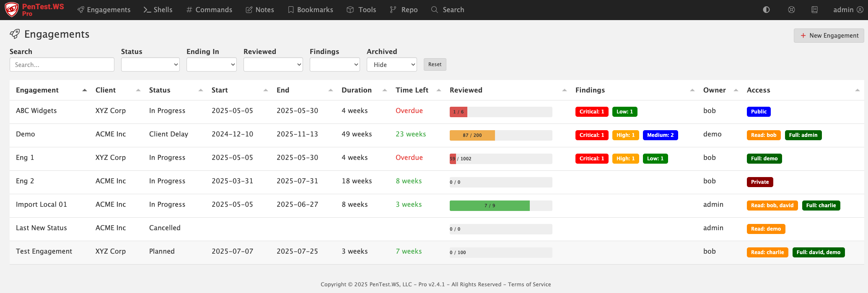Open the Reviewed filter dropdown
The width and height of the screenshot is (868, 293).
pyautogui.click(x=273, y=64)
